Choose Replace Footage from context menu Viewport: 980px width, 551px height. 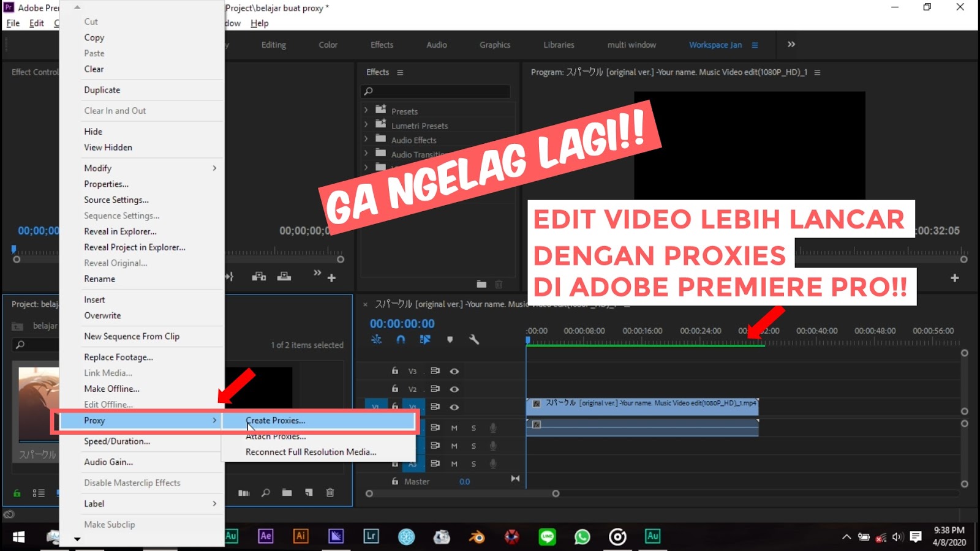tap(142, 357)
